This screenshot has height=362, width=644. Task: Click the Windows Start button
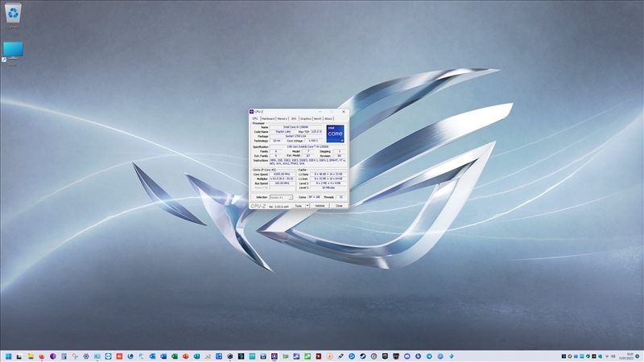point(8,356)
